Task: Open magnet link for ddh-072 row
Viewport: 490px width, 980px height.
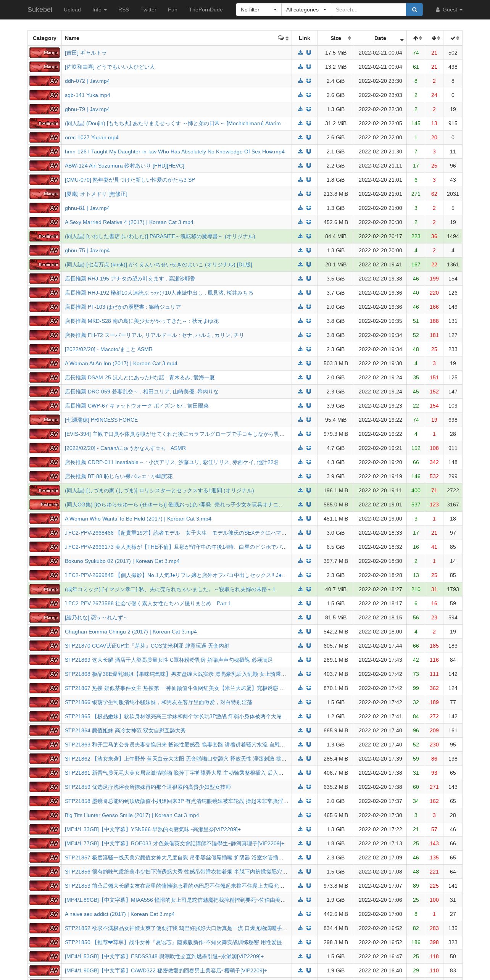Action: [x=309, y=81]
